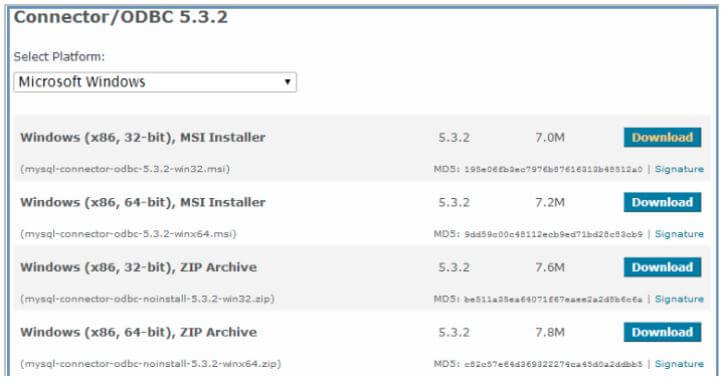Click 'Windows (x86, 64-bit), ZIP Archive' title

[138, 333]
